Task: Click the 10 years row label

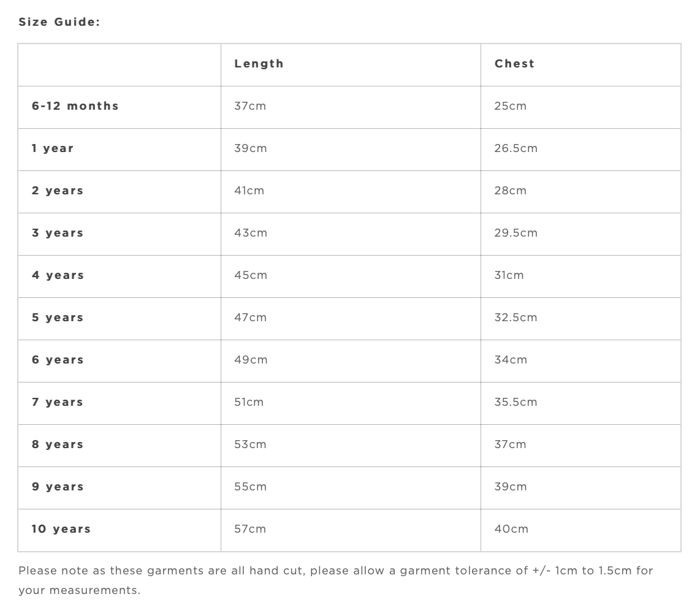Action: 61,529
